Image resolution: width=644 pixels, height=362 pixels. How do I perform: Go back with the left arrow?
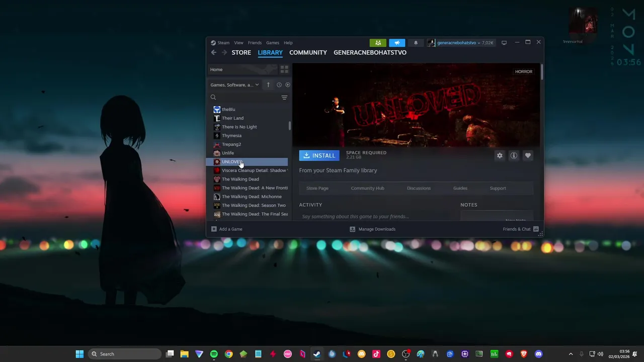214,52
